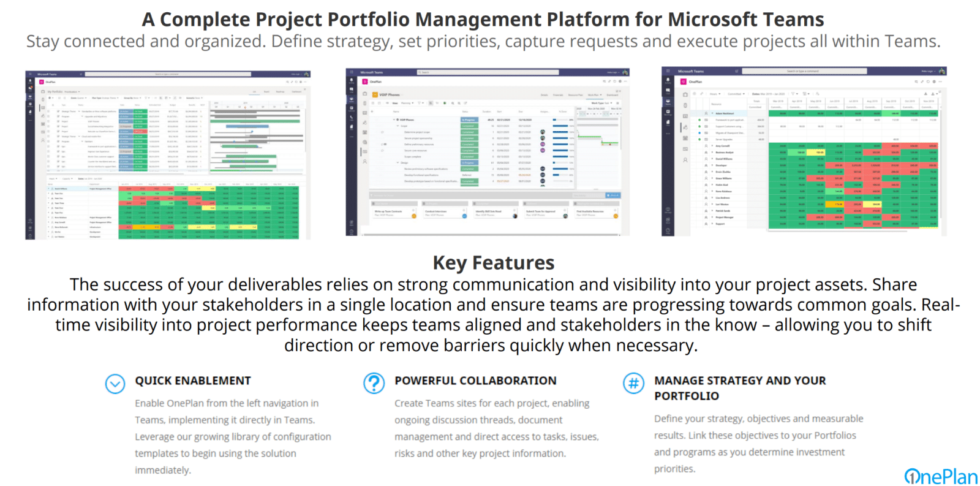Click the command search box in left screenshot
980x486 pixels.
[x=168, y=74]
